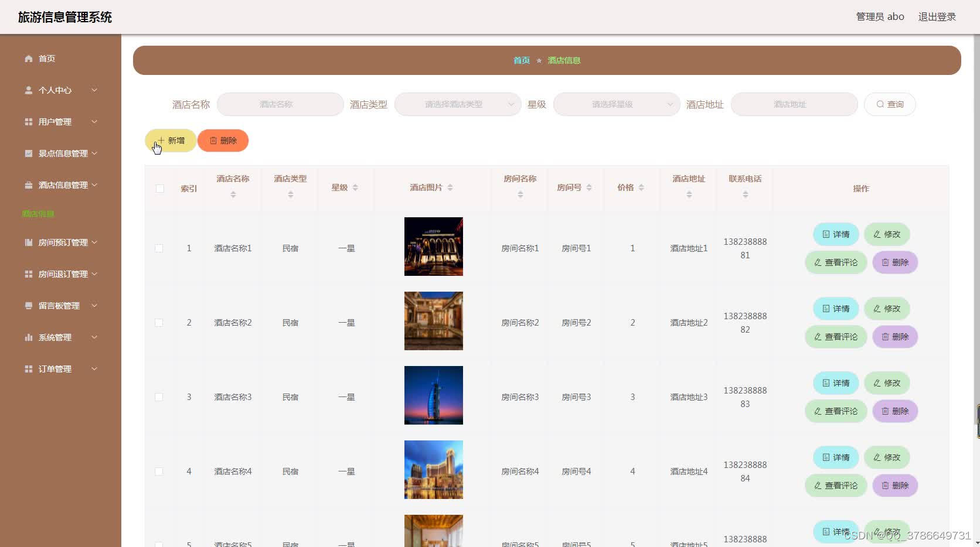This screenshot has width=980, height=547.
Task: Click 查看评论 for 酒店名称1
Action: tap(836, 262)
